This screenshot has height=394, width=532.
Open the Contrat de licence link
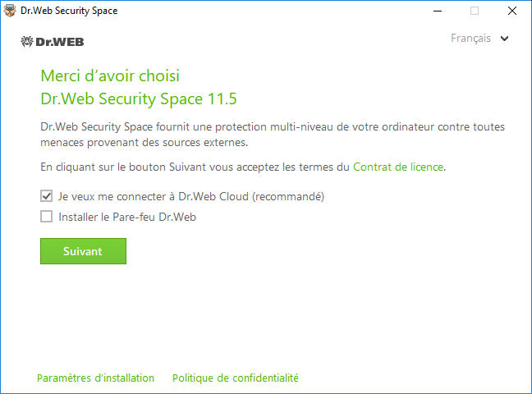click(398, 167)
